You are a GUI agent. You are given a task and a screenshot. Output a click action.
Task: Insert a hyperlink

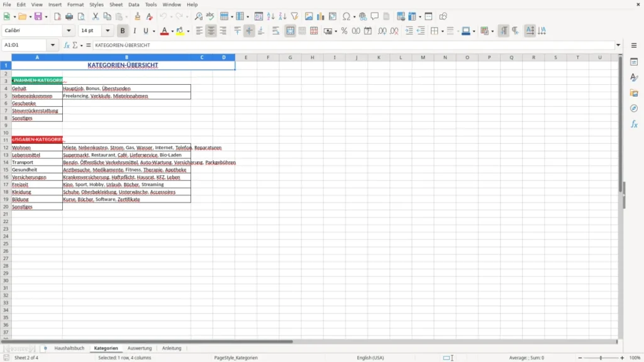[363, 16]
